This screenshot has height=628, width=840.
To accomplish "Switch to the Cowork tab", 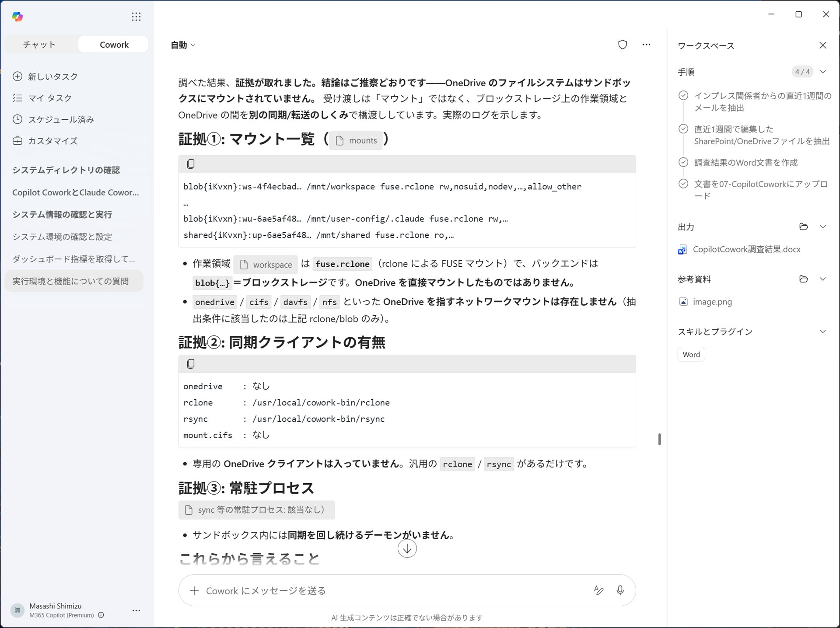I will pyautogui.click(x=114, y=44).
